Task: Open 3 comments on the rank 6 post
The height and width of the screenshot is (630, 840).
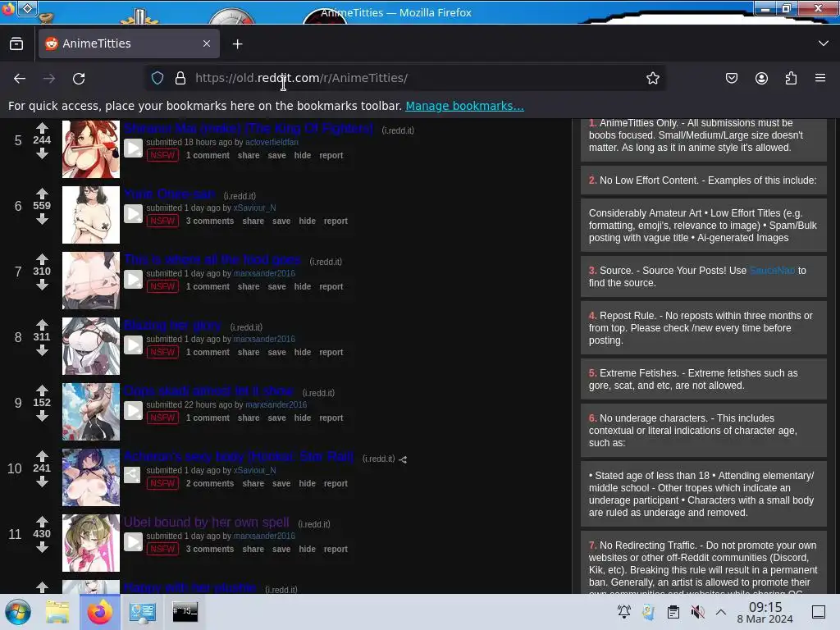Action: (210, 221)
